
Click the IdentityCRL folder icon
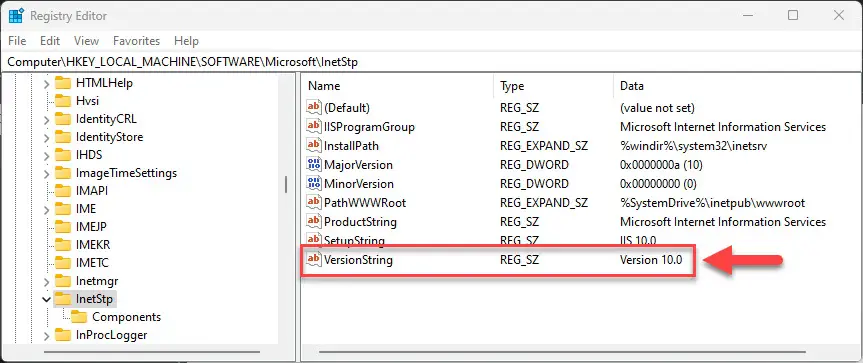(63, 119)
